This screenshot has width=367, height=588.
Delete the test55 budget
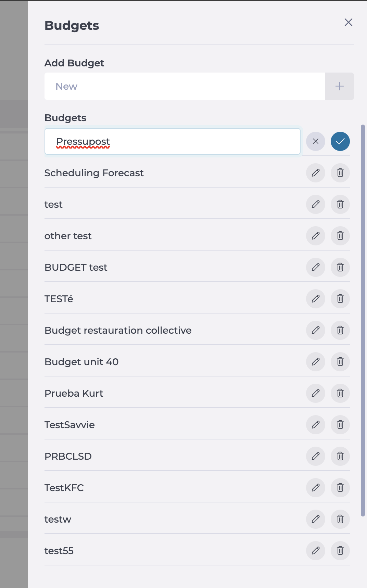tap(340, 551)
